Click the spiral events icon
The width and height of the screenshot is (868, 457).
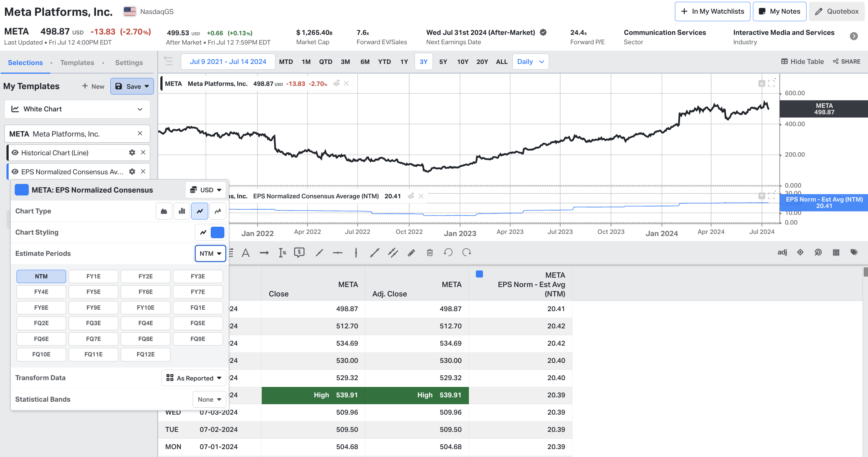click(818, 253)
